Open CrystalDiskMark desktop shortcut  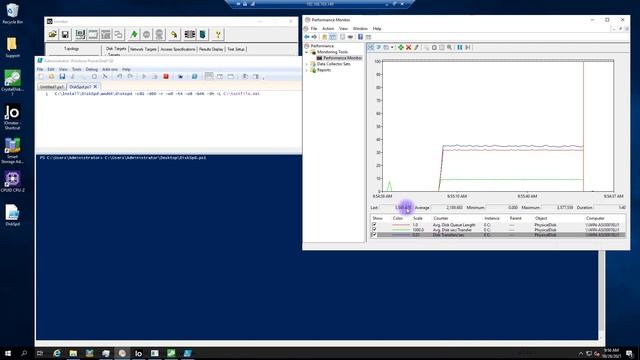(12, 82)
